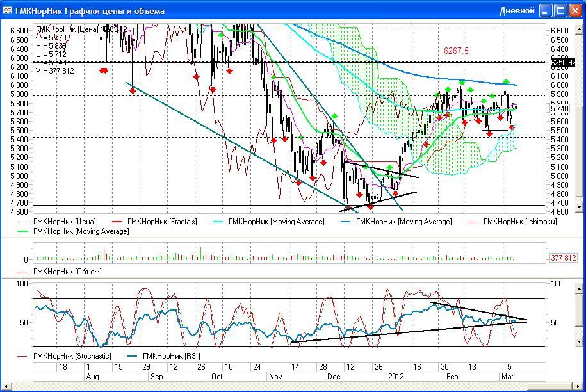The height and width of the screenshot is (392, 586).
Task: Click the Dec month label on time axis
Action: pos(334,376)
